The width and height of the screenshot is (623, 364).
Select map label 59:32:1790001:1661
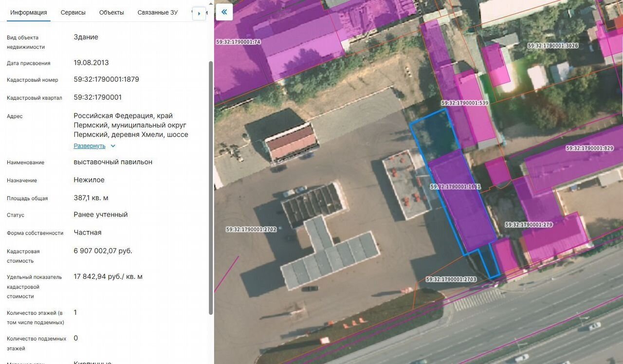point(455,187)
